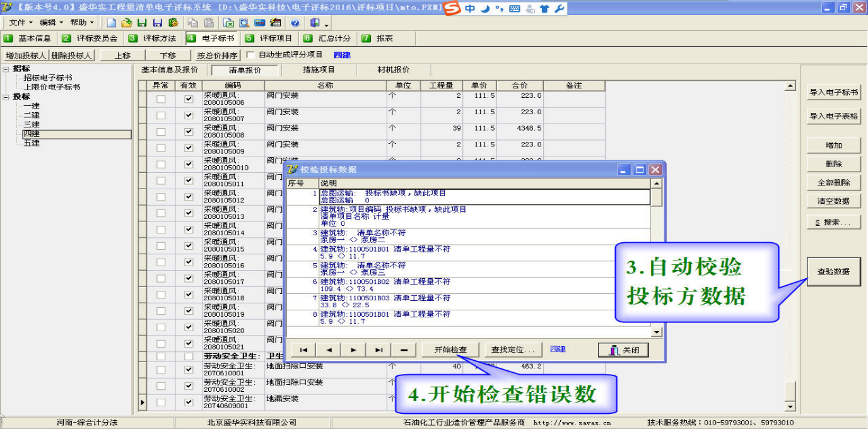Click the Paste clipboard toolbar icon
The width and height of the screenshot is (868, 429).
208,23
